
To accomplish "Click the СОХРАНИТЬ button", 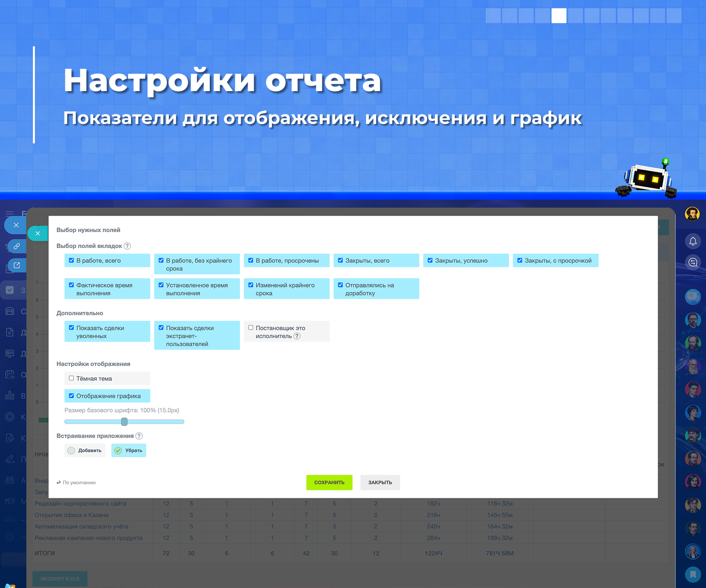I will pyautogui.click(x=329, y=482).
